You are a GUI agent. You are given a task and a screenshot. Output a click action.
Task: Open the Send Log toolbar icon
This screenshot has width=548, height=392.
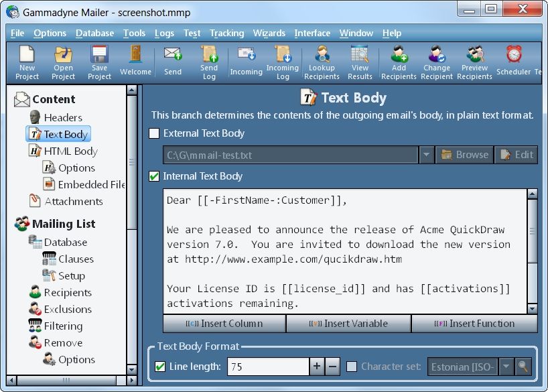(209, 63)
